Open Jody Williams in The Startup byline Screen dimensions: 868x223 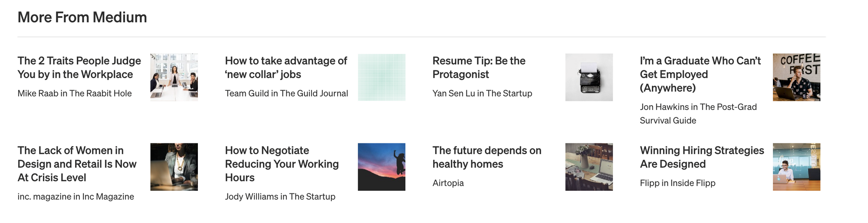[280, 196]
